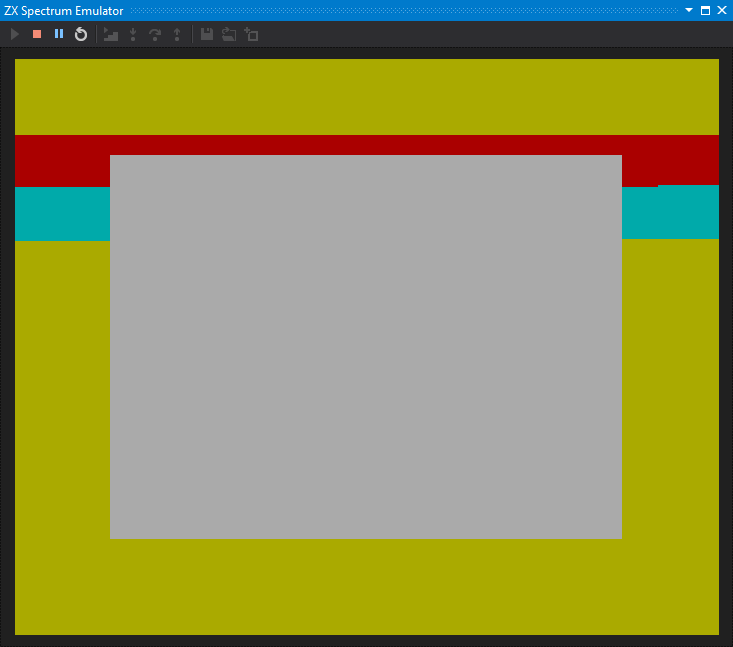
Task: Click the Step Over curved arrow icon
Action: [x=155, y=34]
